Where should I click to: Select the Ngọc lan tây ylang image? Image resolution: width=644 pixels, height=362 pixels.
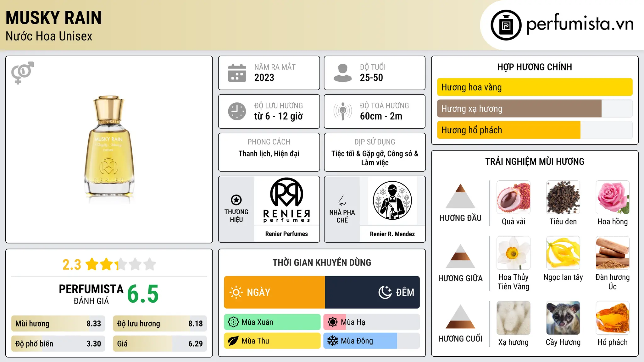point(563,253)
